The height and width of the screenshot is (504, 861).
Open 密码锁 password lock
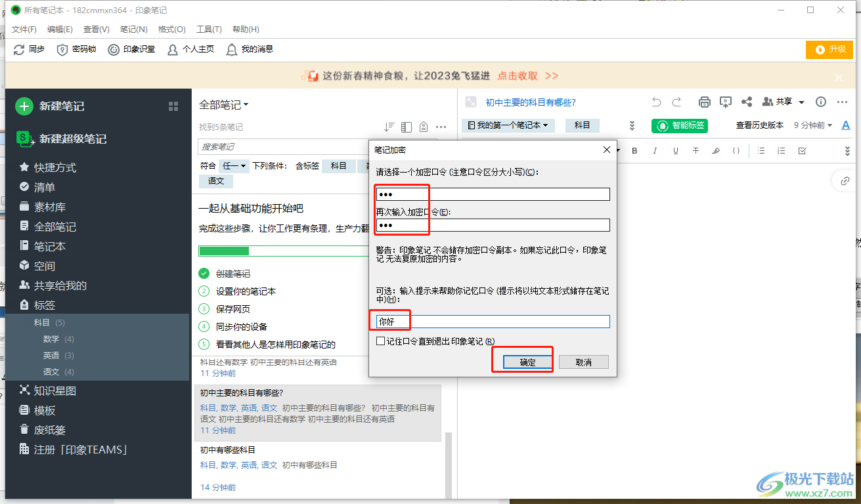point(77,49)
